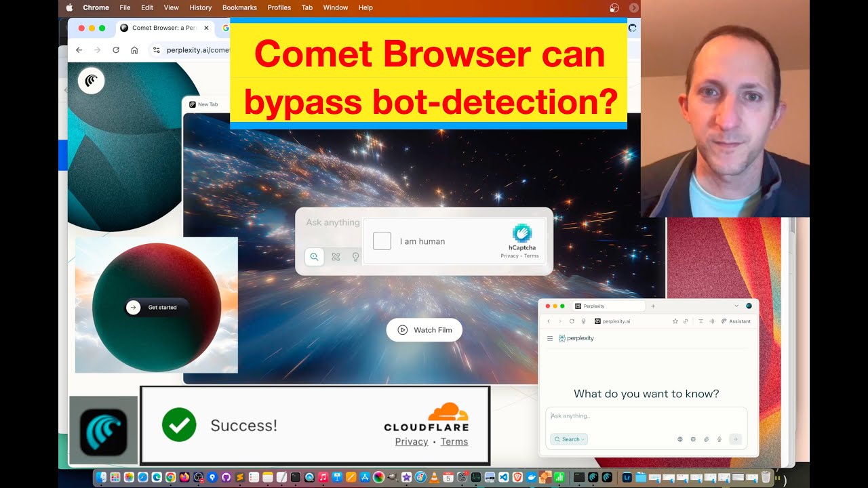Open the Edit menu
Viewport: 868px width, 488px height.
(147, 7)
